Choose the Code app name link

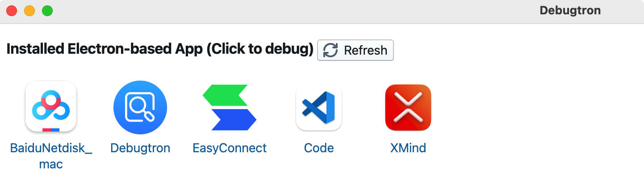319,148
